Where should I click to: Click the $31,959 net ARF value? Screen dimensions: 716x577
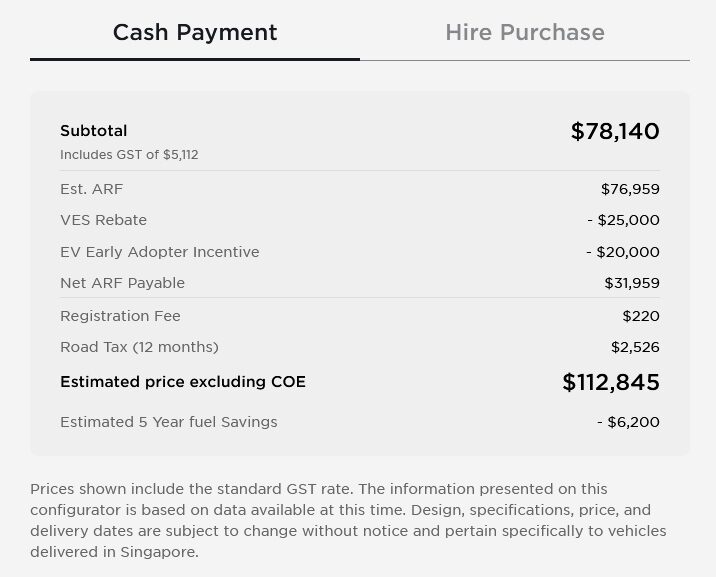[632, 283]
